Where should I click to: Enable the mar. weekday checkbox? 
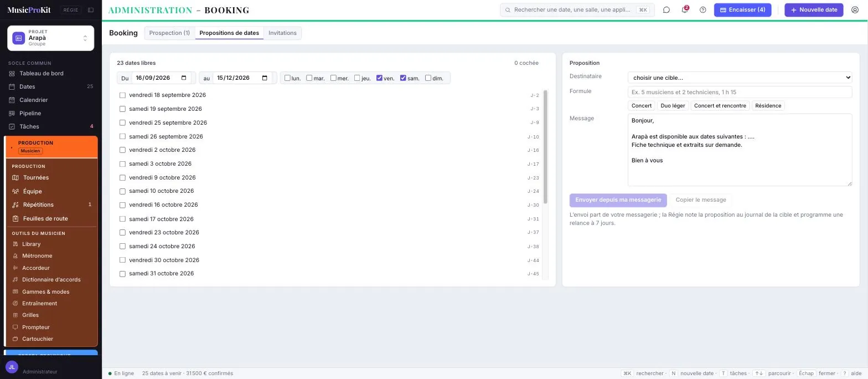[309, 78]
